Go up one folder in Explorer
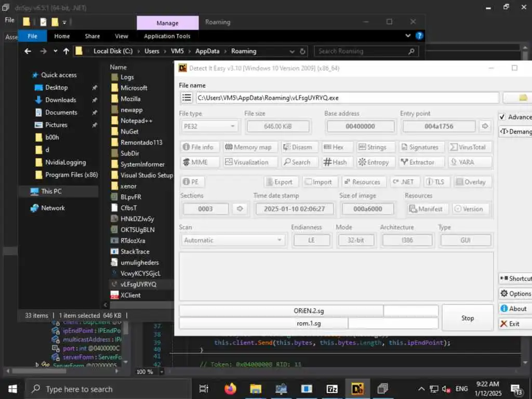Screen dimensions: 532x399 pos(66,51)
